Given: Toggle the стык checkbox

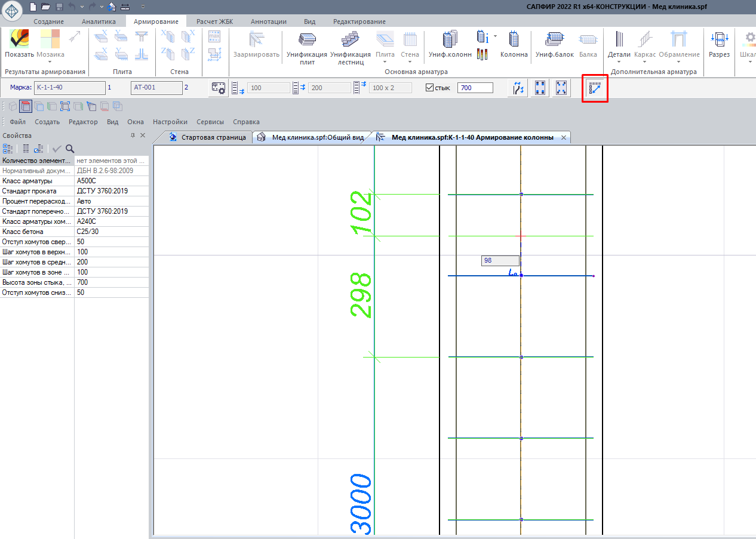Looking at the screenshot, I should (x=429, y=88).
